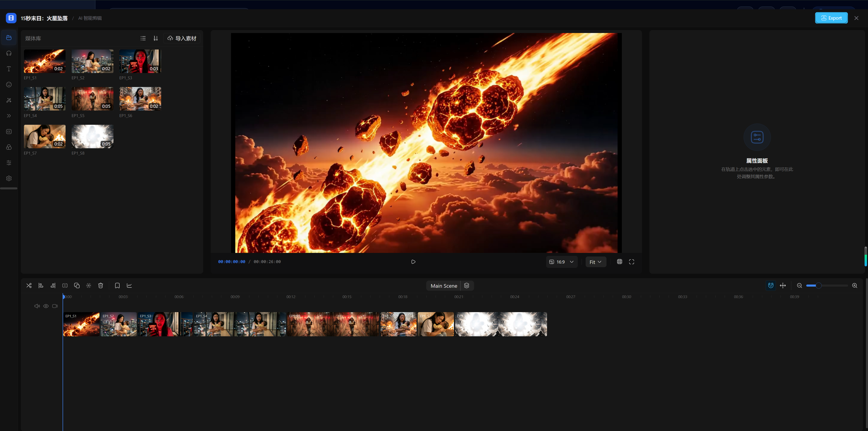Open the 16:9 aspect ratio dropdown
Viewport: 868px width, 431px height.
561,262
